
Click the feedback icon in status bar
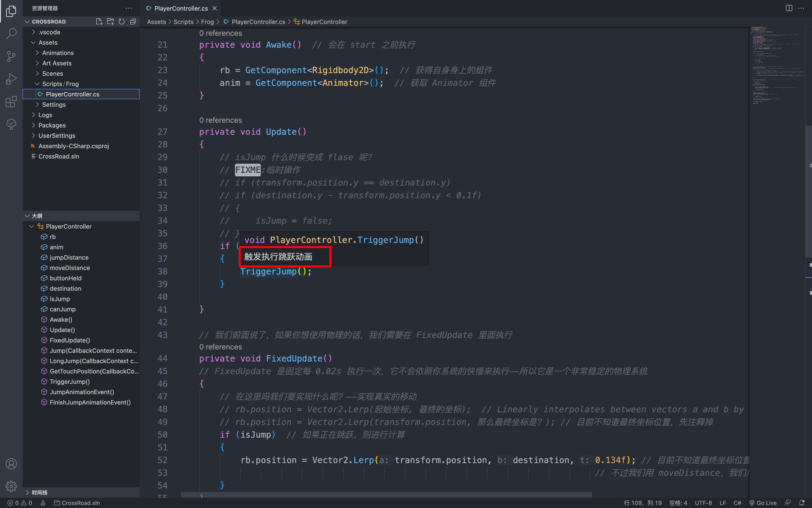tap(788, 503)
